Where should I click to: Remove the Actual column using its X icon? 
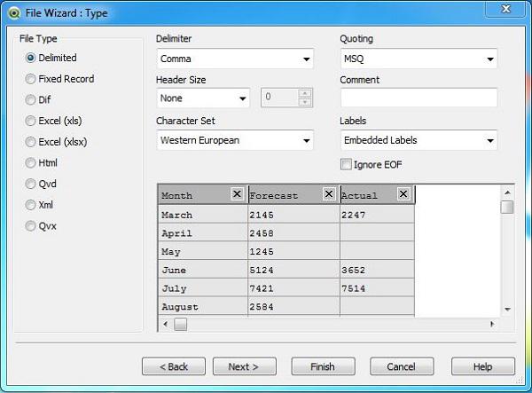[x=403, y=194]
